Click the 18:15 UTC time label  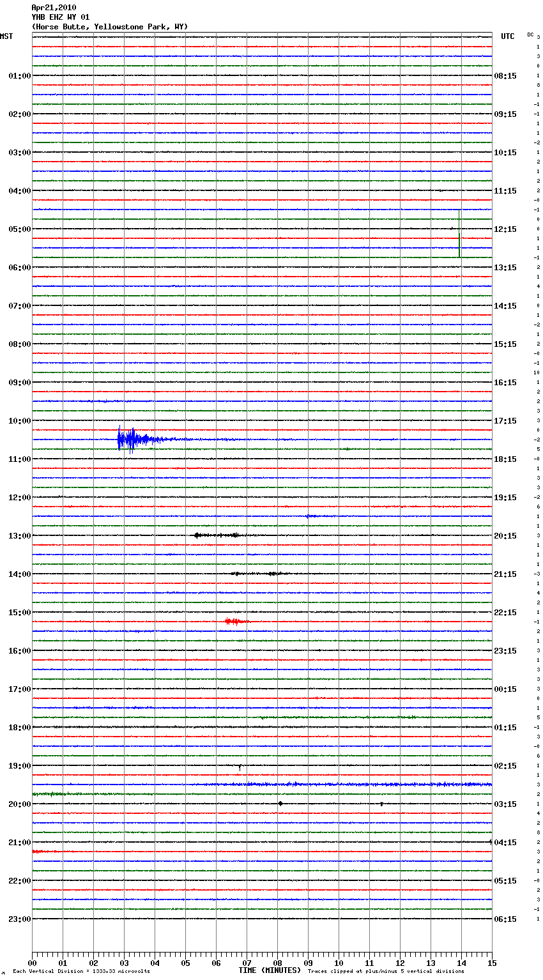pyautogui.click(x=505, y=459)
